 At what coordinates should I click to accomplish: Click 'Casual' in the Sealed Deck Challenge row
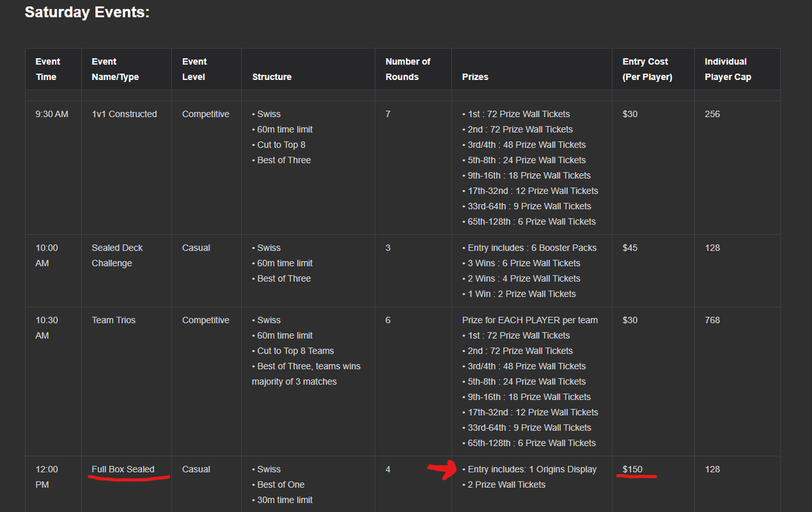pos(196,248)
